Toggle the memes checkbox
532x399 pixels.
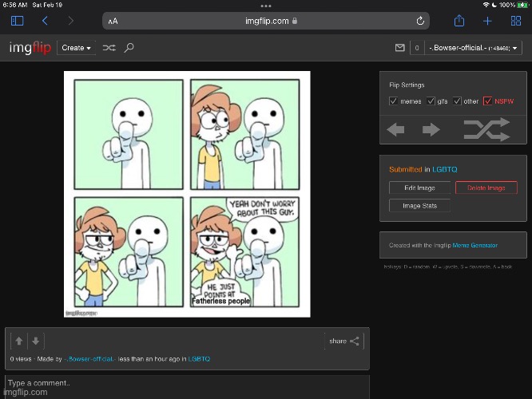click(x=394, y=101)
